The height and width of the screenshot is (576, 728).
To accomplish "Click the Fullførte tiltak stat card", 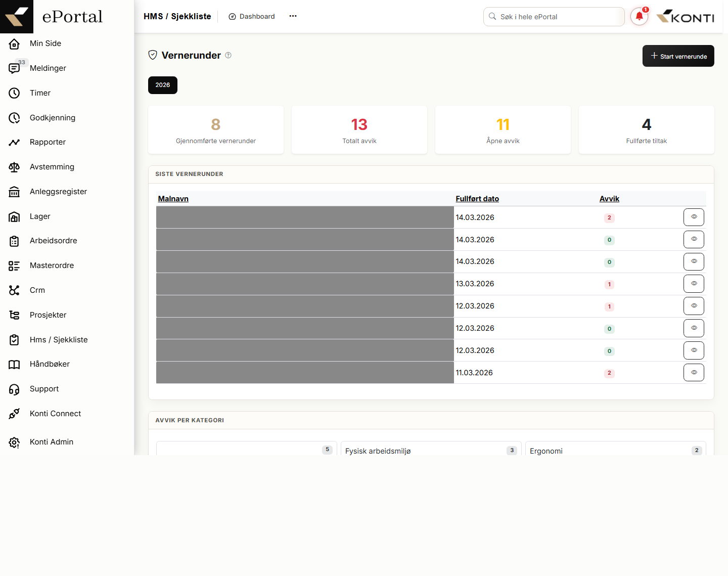I will tap(647, 129).
